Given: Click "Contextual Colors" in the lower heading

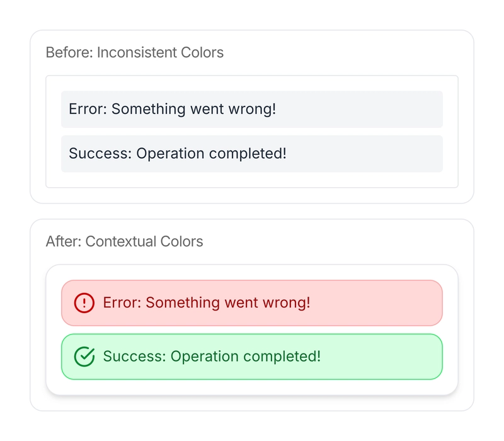Looking at the screenshot, I should point(144,241).
